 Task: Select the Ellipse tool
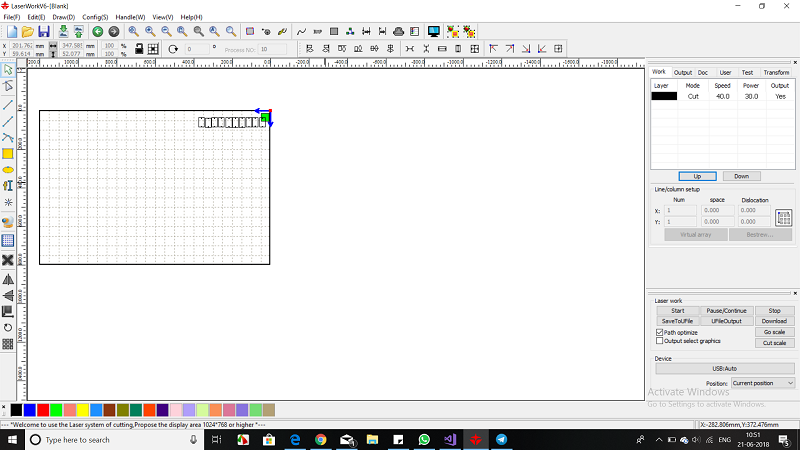(8, 170)
